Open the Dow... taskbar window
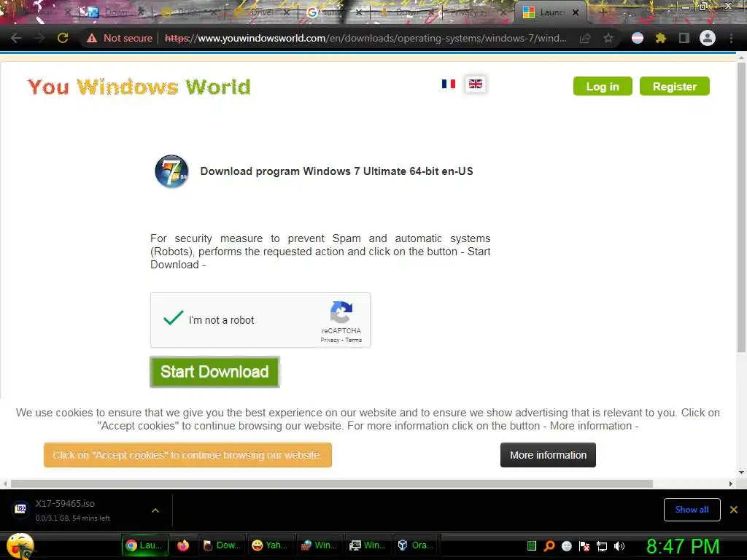The width and height of the screenshot is (747, 560). point(222,545)
